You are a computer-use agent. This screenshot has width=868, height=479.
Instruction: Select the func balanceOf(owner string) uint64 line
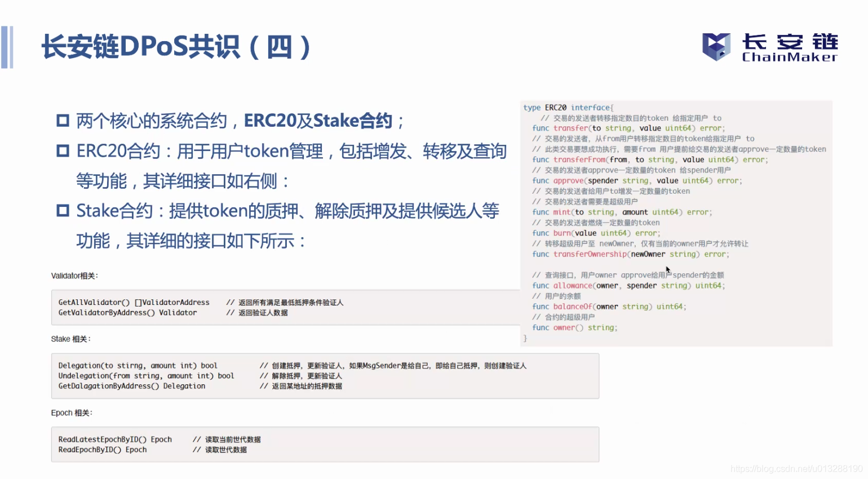point(609,307)
